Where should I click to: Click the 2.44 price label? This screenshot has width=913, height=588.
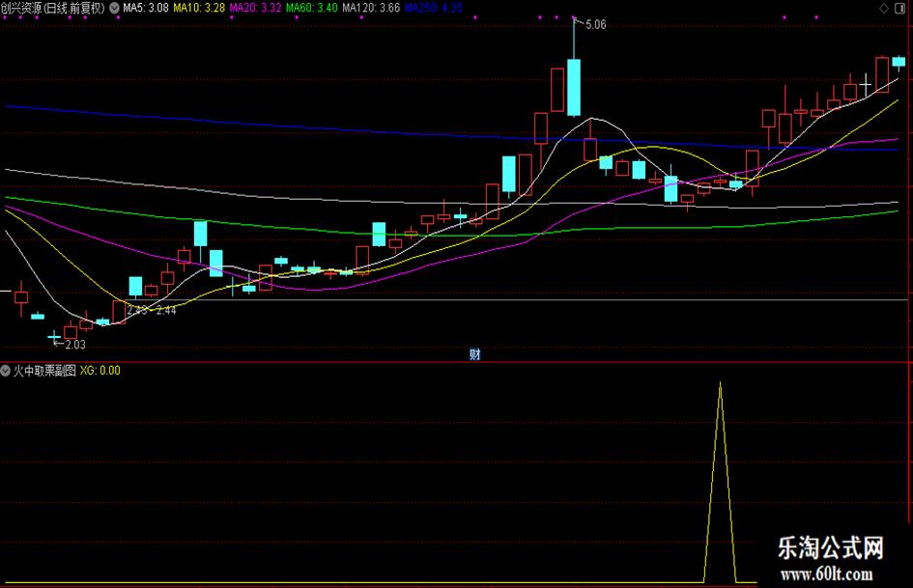pyautogui.click(x=166, y=310)
